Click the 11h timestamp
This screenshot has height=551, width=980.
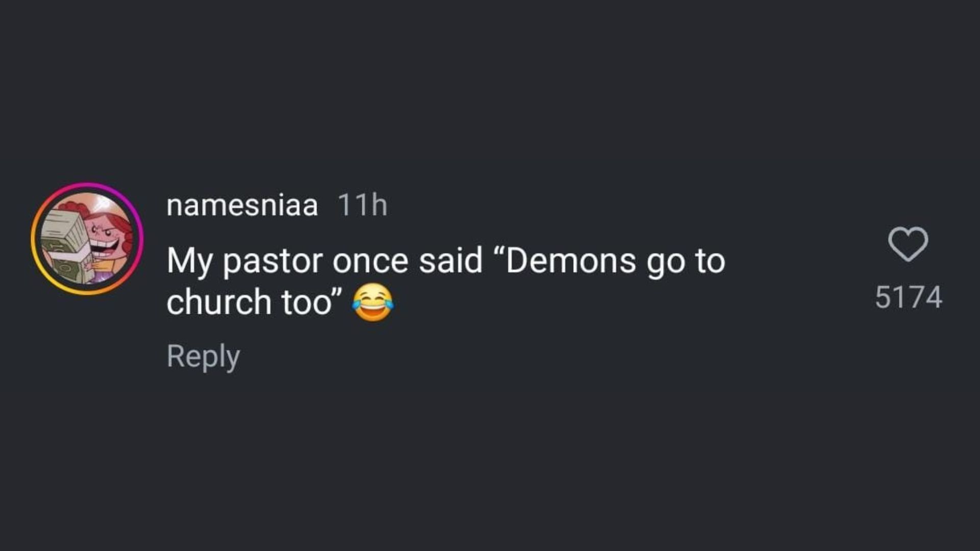coord(362,205)
